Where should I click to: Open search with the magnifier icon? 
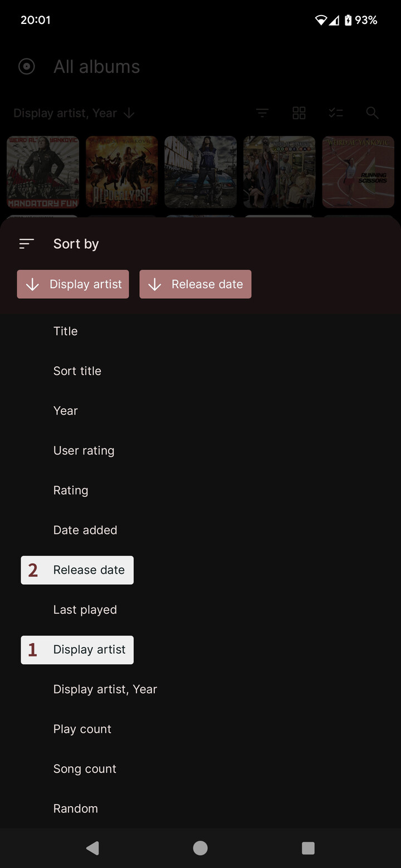tap(373, 113)
